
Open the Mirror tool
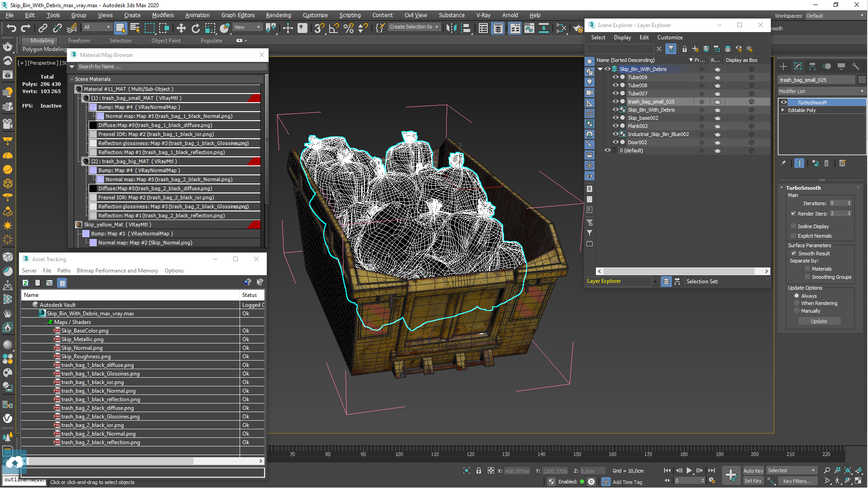pyautogui.click(x=451, y=28)
